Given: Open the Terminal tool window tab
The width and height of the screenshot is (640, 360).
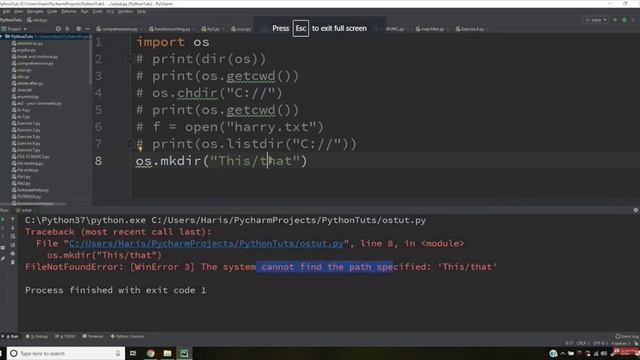Looking at the screenshot, I should (93, 336).
